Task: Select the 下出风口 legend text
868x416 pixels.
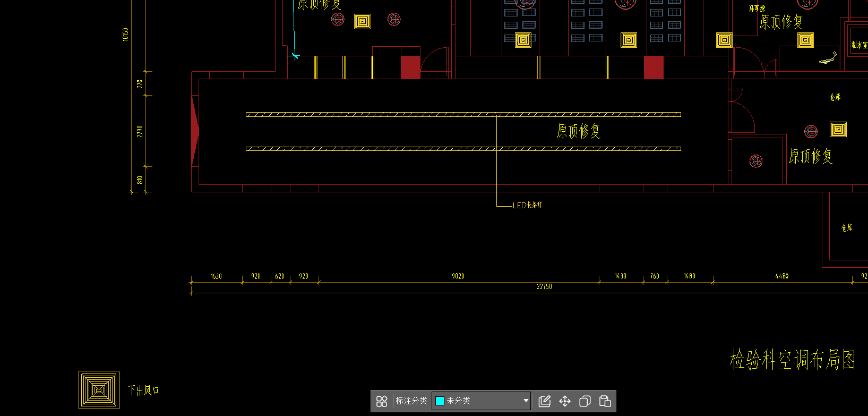Action: 143,390
